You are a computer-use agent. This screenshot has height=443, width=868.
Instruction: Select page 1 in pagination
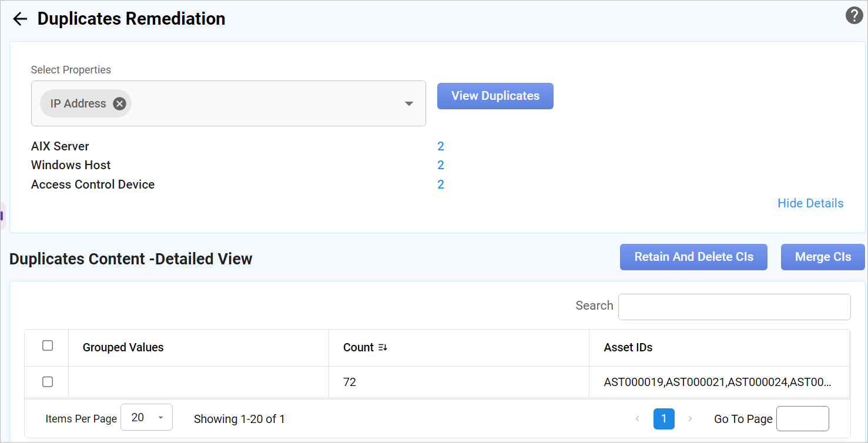(663, 419)
